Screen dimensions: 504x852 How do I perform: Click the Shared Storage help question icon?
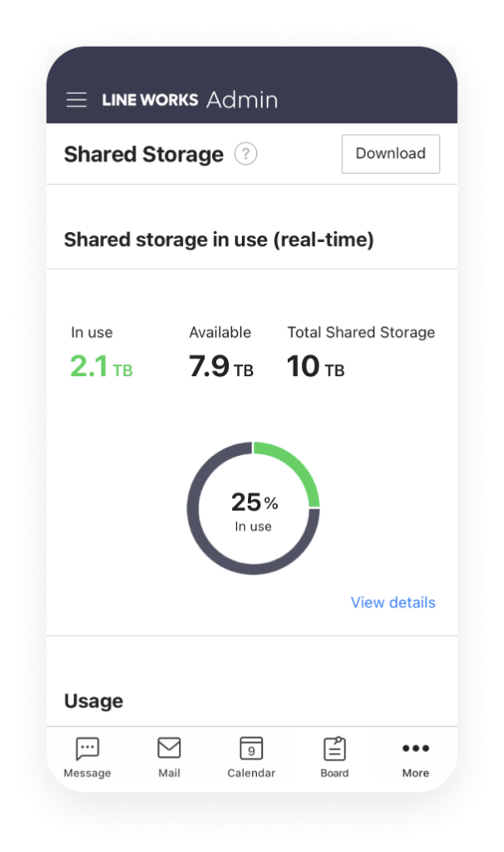coord(245,154)
